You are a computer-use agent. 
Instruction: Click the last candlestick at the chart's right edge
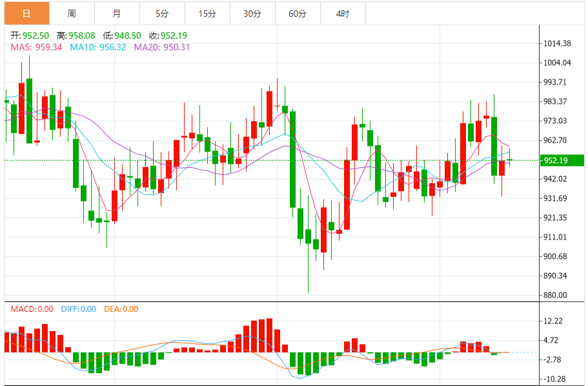510,160
